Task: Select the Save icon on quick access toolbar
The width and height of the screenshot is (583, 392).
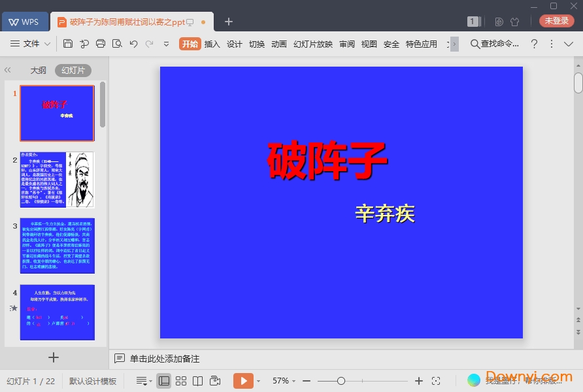Action: tap(68, 43)
